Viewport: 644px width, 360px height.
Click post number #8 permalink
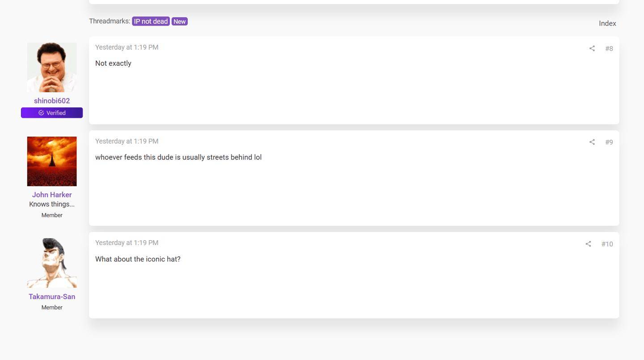coord(609,48)
